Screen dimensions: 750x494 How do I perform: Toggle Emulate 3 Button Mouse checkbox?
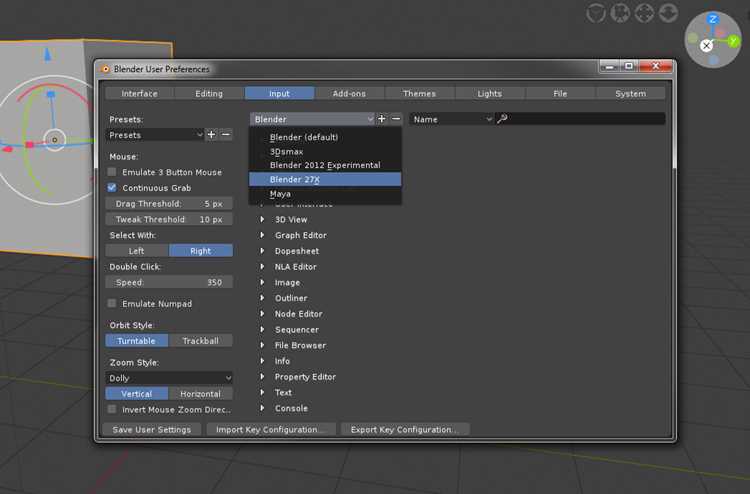pos(112,172)
